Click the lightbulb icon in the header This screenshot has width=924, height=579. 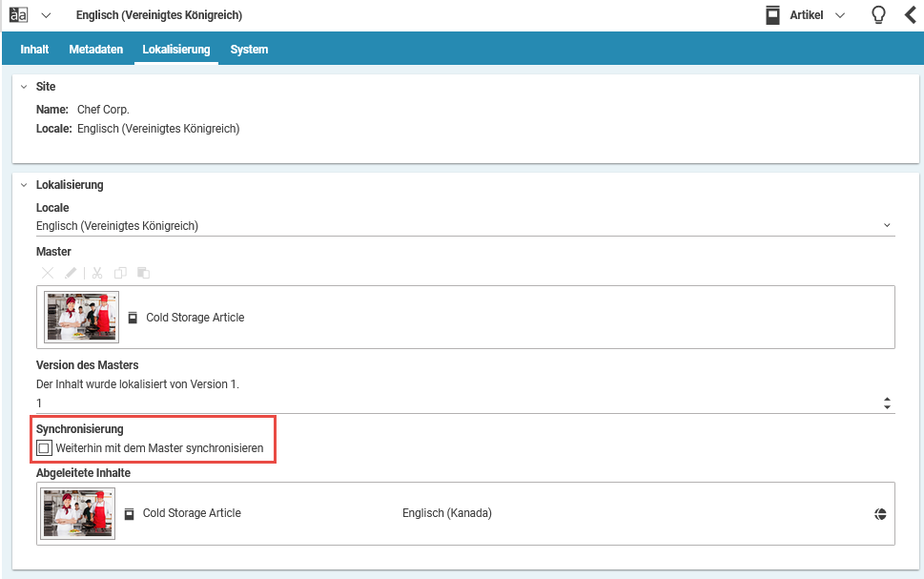878,14
